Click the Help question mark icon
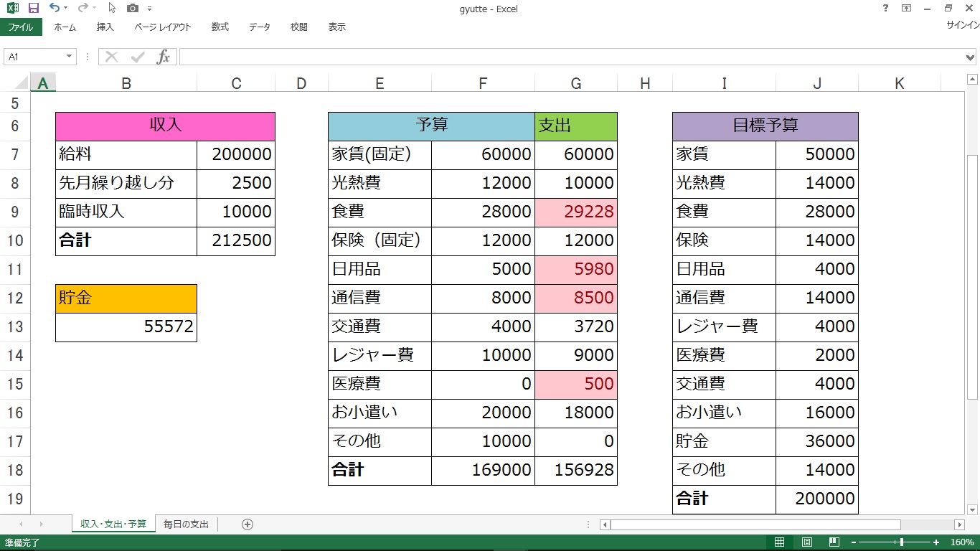This screenshot has width=980, height=551. click(x=884, y=8)
